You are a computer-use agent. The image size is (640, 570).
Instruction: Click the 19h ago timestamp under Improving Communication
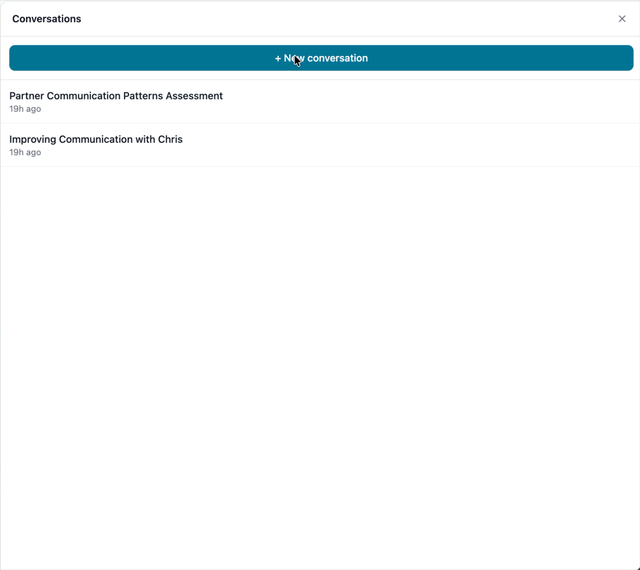(x=25, y=153)
